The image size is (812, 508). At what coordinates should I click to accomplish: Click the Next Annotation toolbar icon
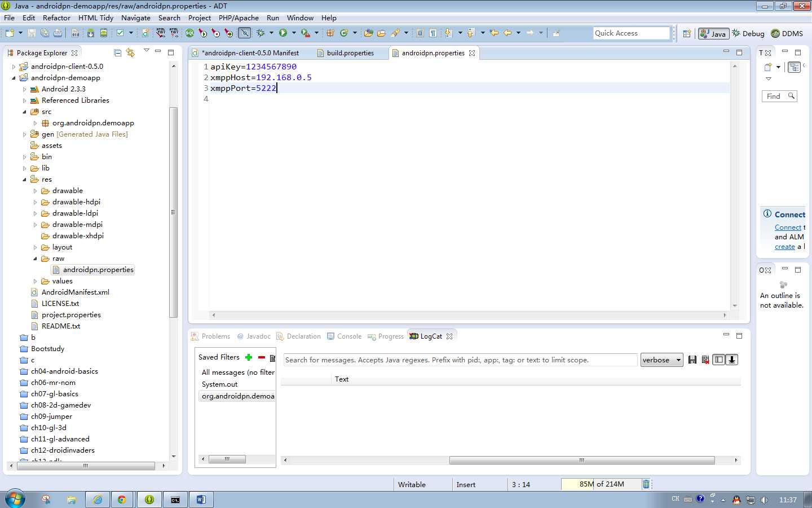pos(448,33)
